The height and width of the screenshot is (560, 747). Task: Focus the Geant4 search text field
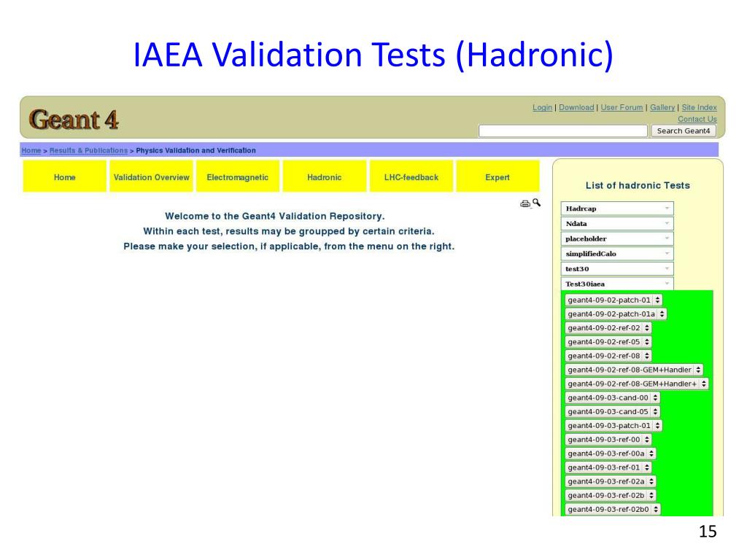point(562,131)
